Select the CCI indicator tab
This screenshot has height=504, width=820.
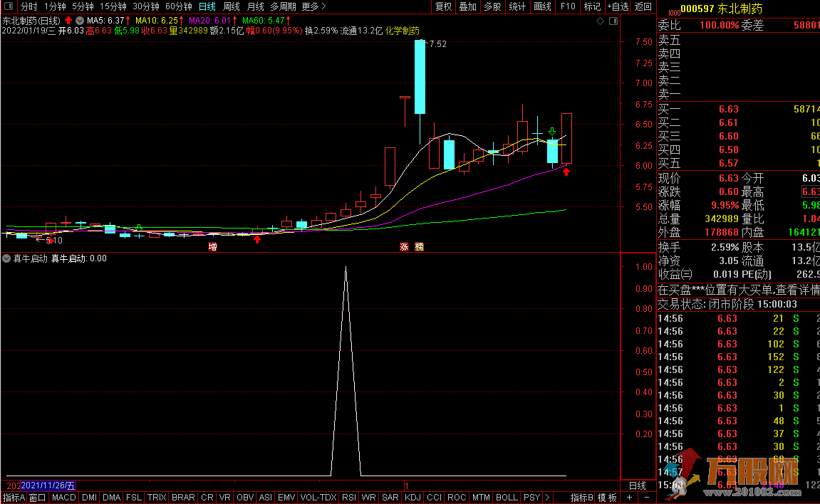434,498
